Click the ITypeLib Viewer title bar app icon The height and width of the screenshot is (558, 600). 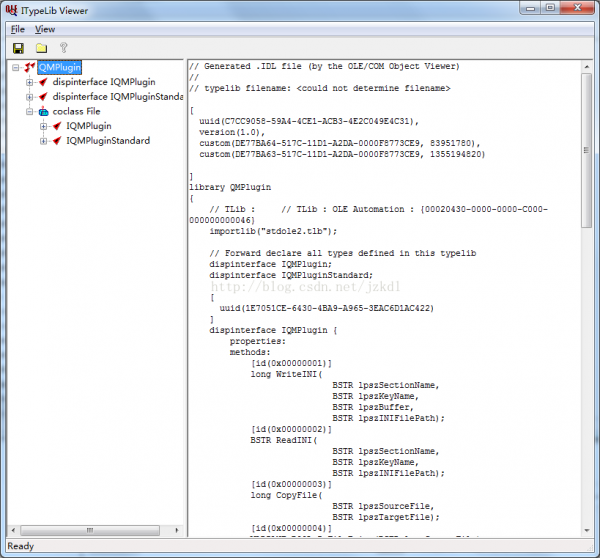pyautogui.click(x=11, y=10)
